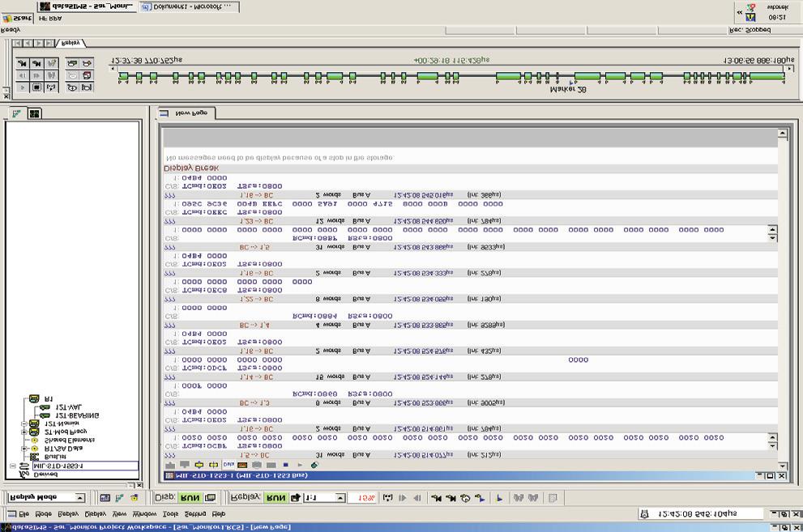The height and width of the screenshot is (532, 803).
Task: Click orange display icon in bus window toolbar
Action: coord(243,465)
